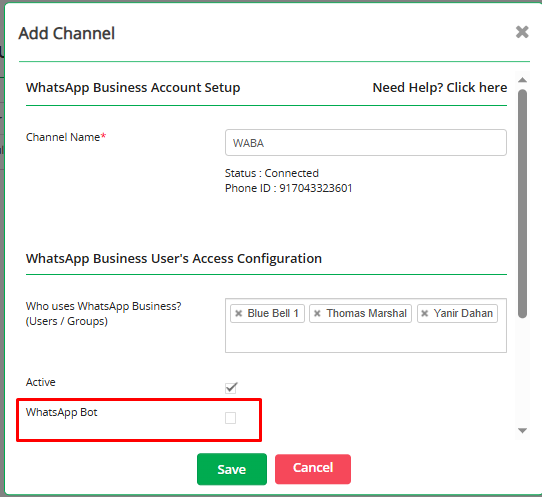Click the Save button
Screen dimensions: 542x497
(232, 469)
